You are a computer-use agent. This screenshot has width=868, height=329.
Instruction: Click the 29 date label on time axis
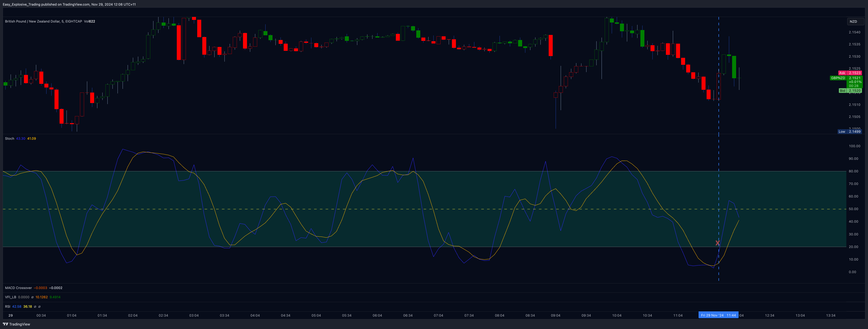click(11, 316)
